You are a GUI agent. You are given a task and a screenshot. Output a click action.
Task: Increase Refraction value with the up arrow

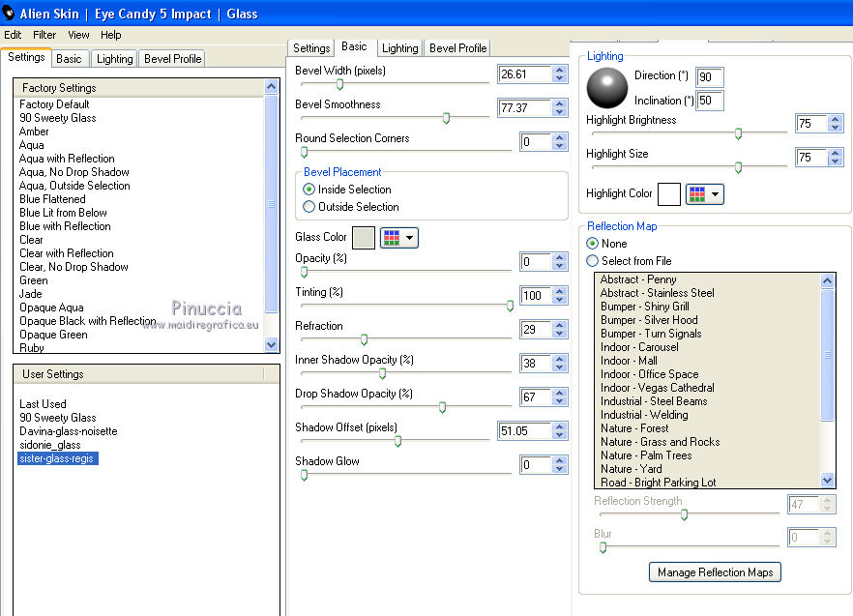559,324
